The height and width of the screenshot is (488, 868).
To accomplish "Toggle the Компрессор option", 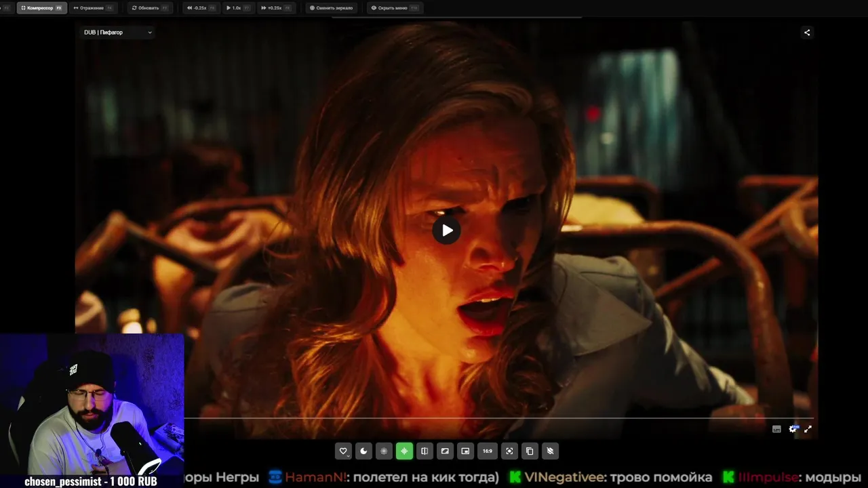I will coord(42,8).
